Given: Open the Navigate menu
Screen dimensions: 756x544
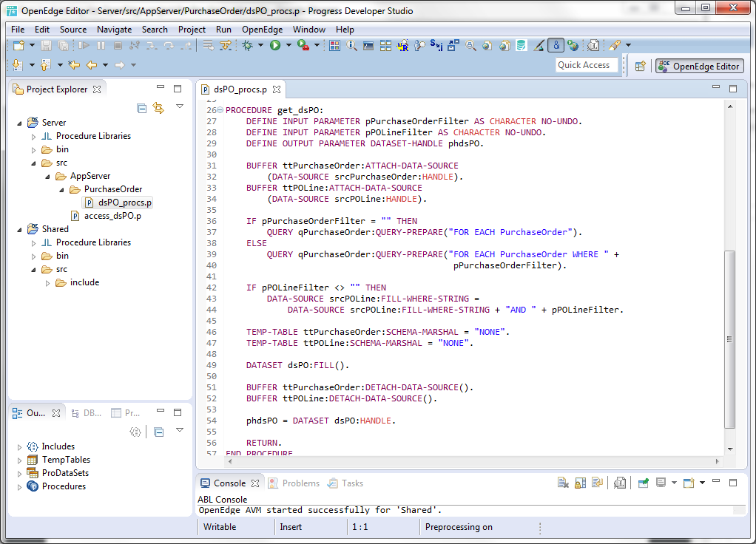Looking at the screenshot, I should (114, 30).
